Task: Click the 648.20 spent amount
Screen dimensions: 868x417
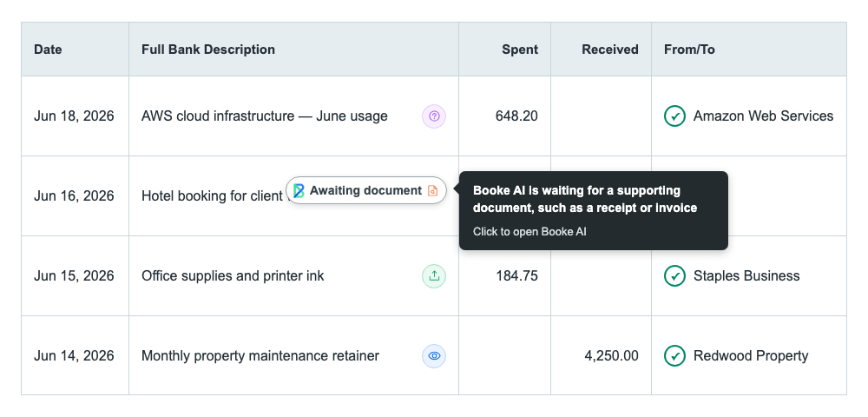Action: tap(517, 116)
